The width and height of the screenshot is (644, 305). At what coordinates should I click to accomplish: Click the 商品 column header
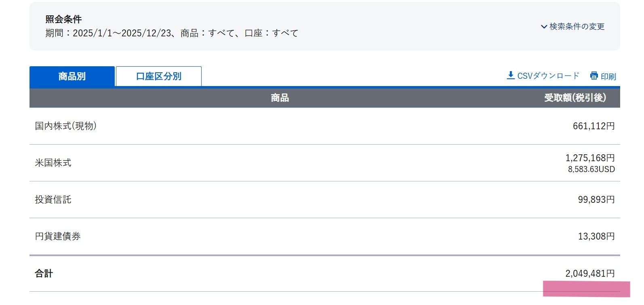coord(280,98)
